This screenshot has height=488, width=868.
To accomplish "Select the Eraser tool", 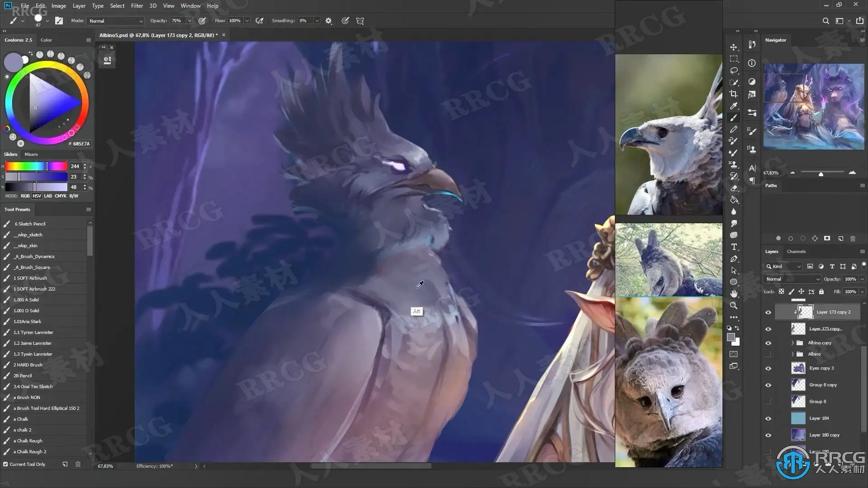I will point(734,188).
